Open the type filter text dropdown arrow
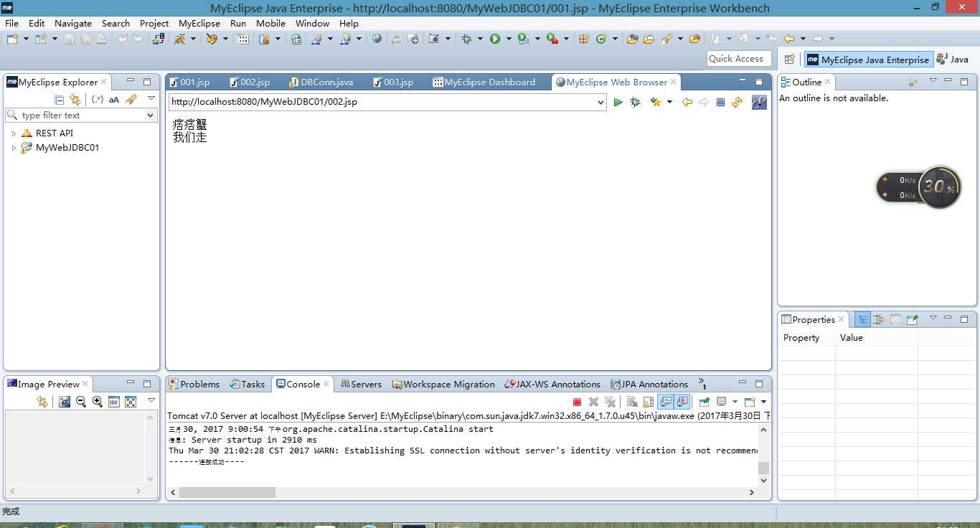 [150, 115]
